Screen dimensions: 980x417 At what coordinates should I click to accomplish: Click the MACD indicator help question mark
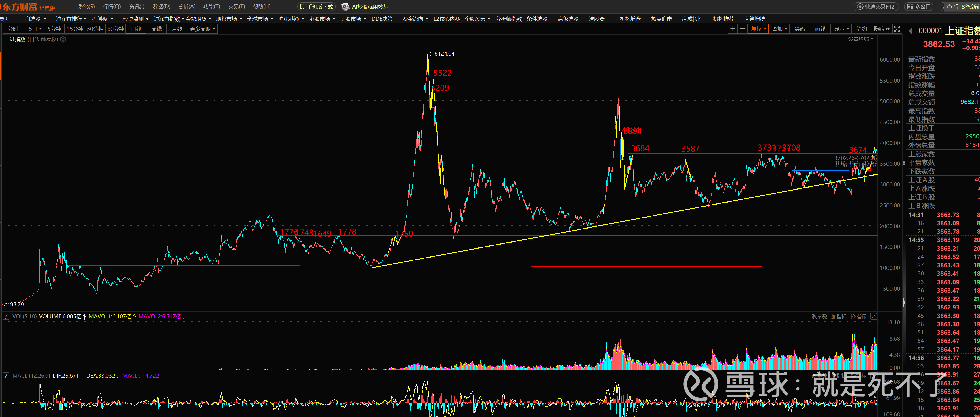[x=6, y=376]
